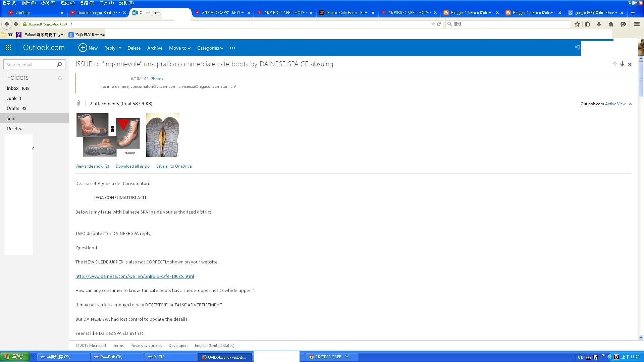Click the browser Back button
The height and width of the screenshot is (362, 644).
(7, 24)
